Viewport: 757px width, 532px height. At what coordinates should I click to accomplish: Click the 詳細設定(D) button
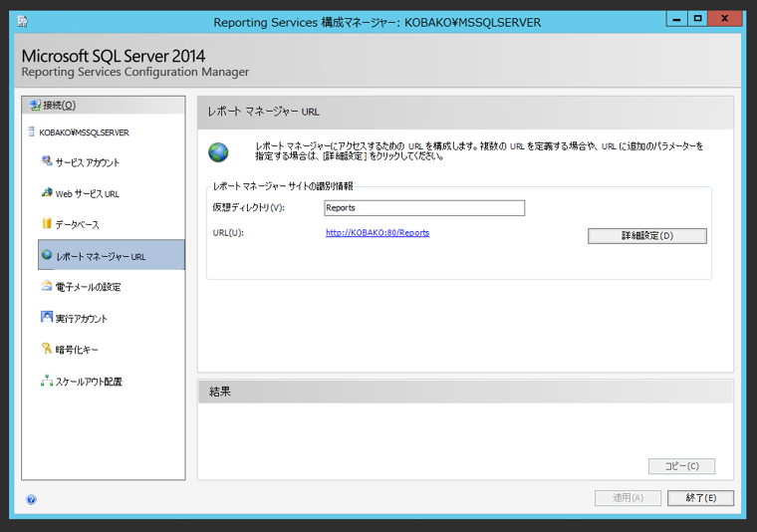646,235
